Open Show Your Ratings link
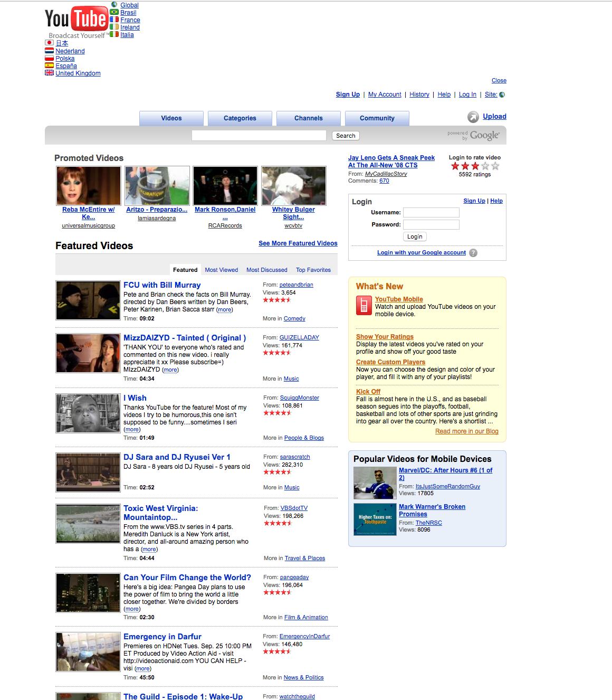Image resolution: width=612 pixels, height=700 pixels. point(385,337)
